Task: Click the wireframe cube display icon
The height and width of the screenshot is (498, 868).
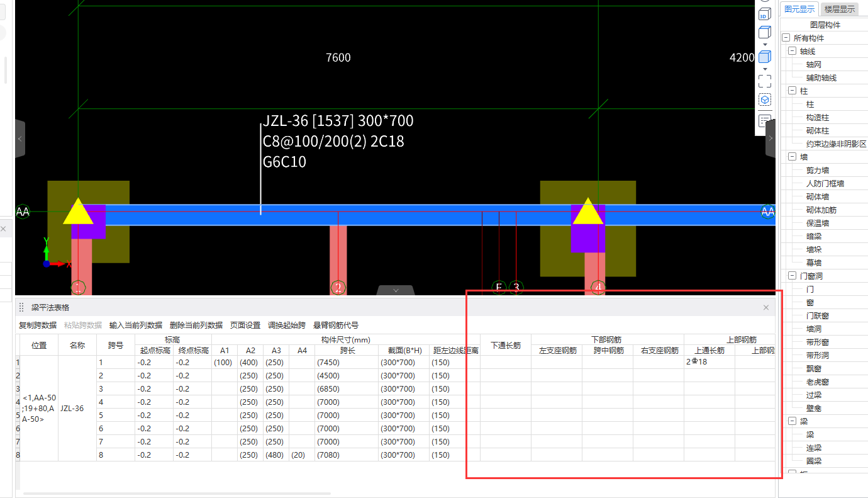Action: coord(764,32)
